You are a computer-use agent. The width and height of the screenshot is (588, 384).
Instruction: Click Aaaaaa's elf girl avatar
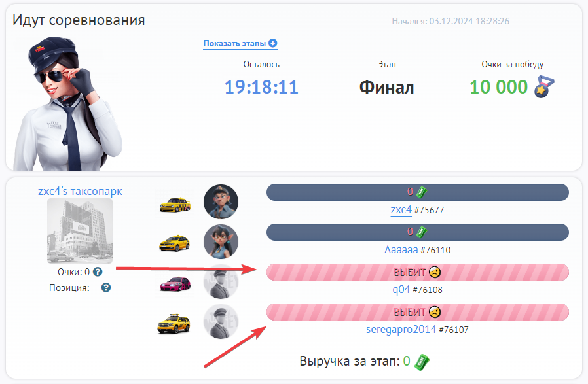[221, 241]
